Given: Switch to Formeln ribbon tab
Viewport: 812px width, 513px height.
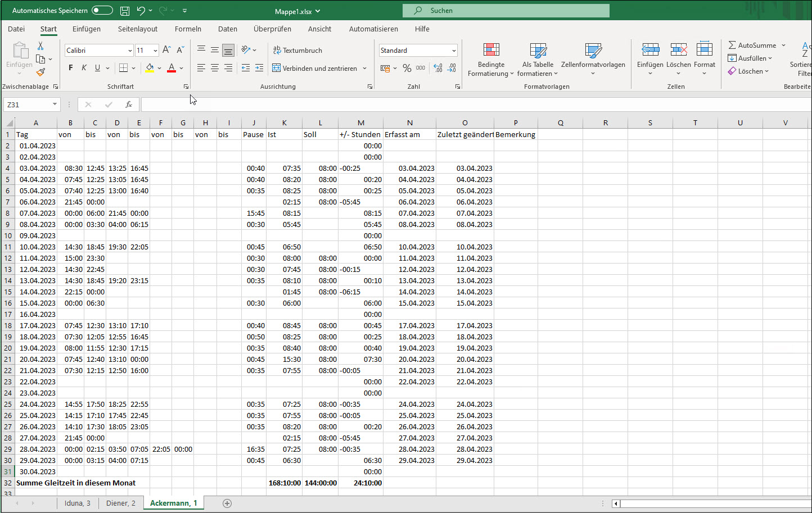Looking at the screenshot, I should pos(188,29).
